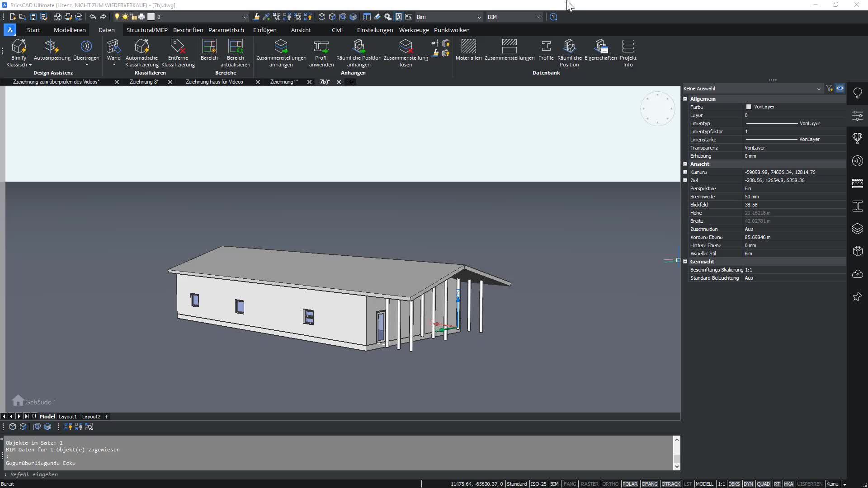Screen dimensions: 868x488
Task: Add a new layout with plus
Action: [x=106, y=417]
